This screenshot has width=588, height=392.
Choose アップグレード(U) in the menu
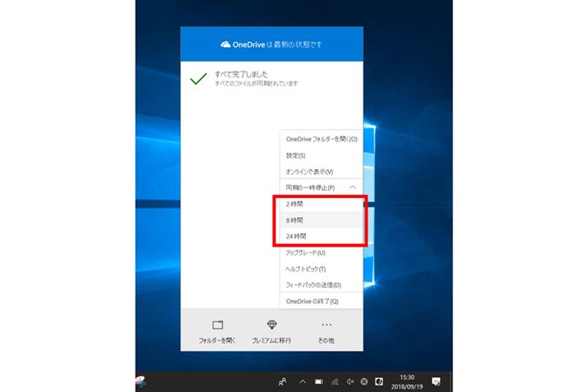click(x=322, y=252)
